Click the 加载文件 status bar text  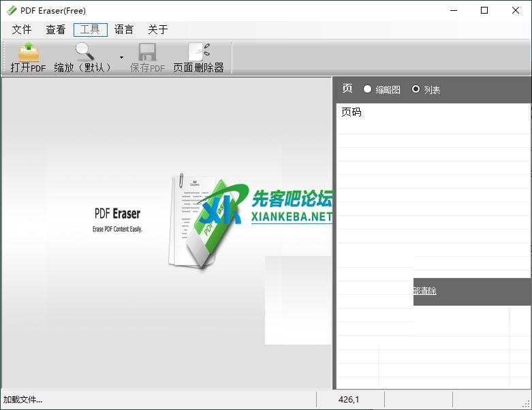23,400
